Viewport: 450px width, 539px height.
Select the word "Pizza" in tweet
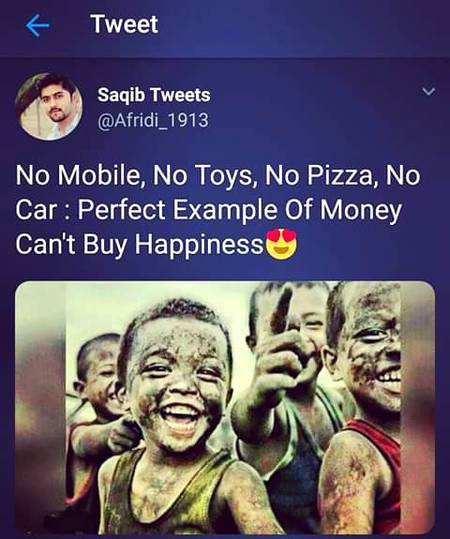339,176
